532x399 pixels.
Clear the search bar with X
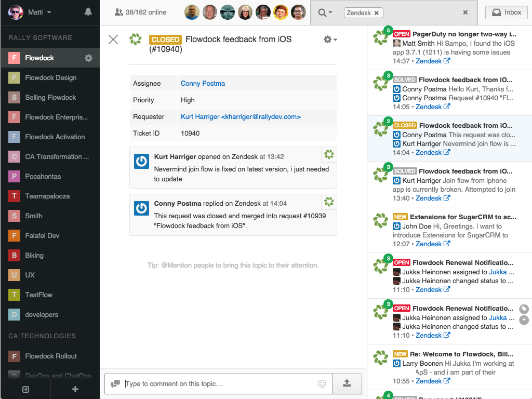(465, 12)
